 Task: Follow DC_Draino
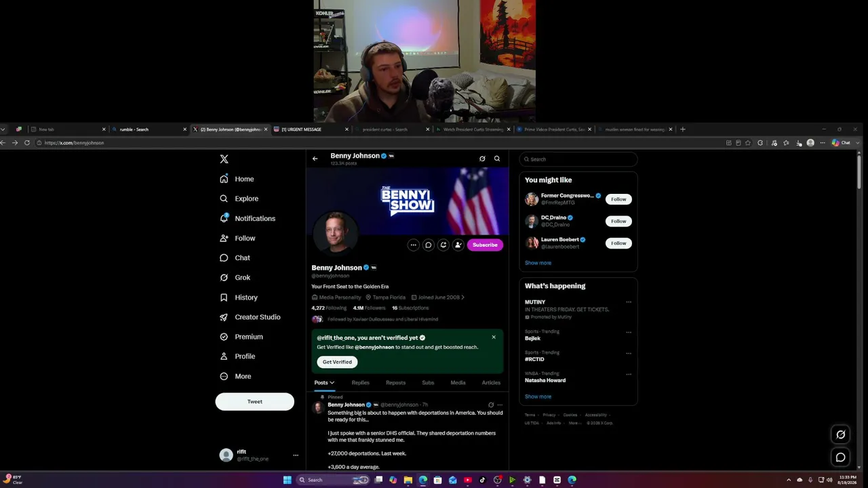click(618, 221)
